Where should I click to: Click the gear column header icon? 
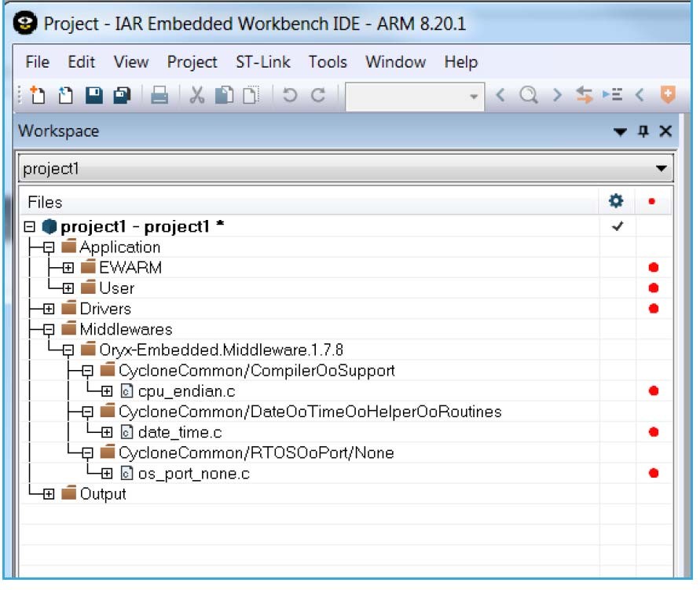click(616, 201)
